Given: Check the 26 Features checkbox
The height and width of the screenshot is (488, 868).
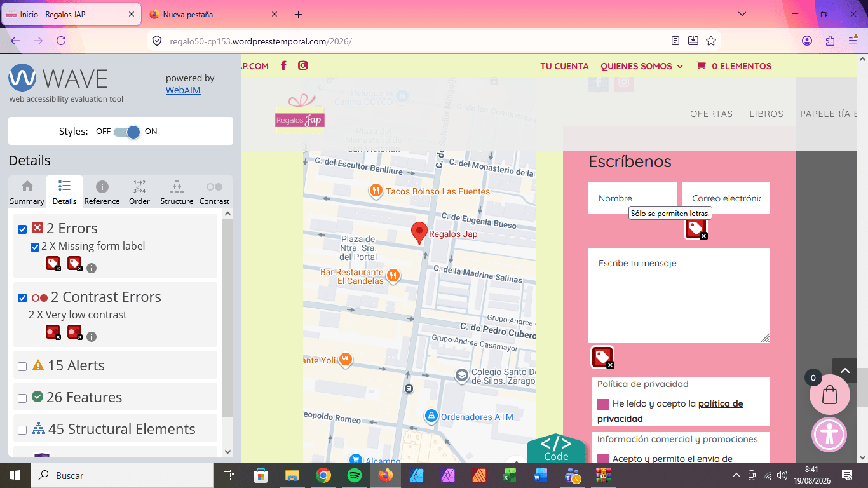Looking at the screenshot, I should tap(22, 398).
